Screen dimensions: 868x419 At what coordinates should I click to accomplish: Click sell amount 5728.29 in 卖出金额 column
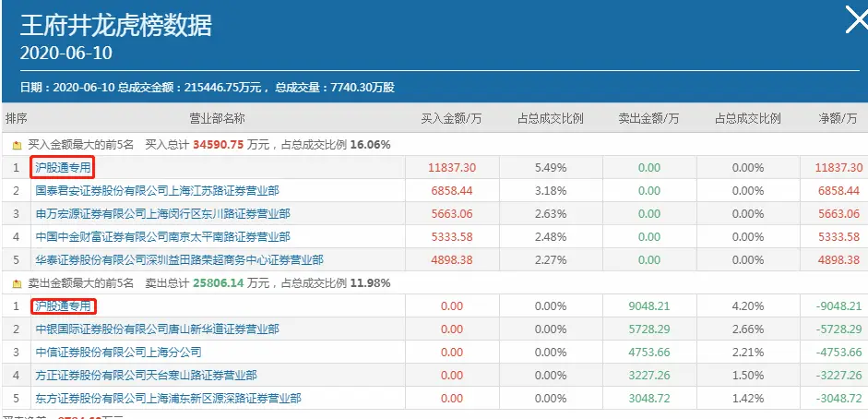point(649,329)
